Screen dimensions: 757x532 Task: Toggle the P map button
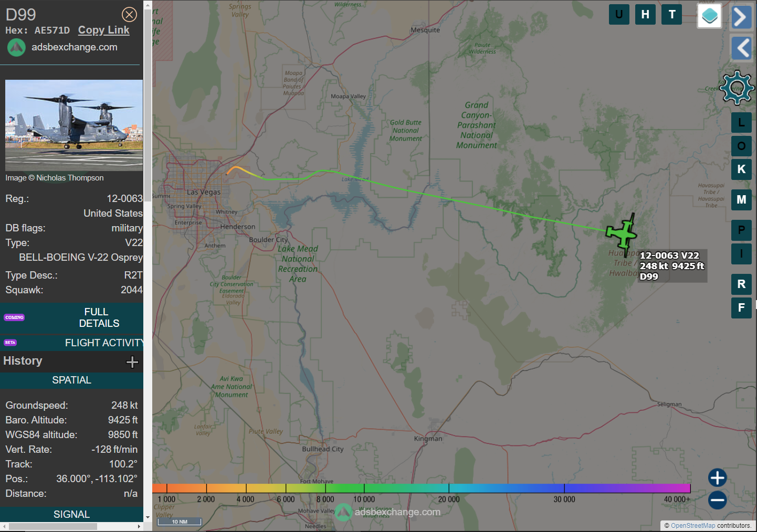(x=741, y=230)
